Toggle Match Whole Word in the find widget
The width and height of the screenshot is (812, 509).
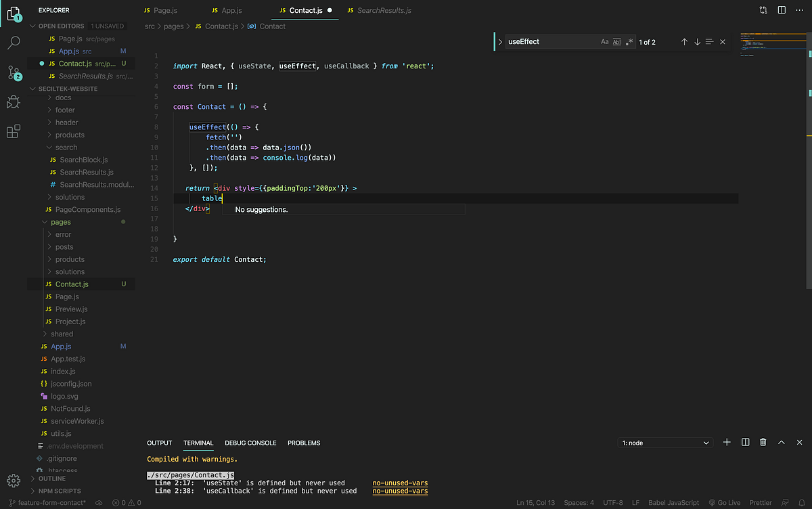coord(617,41)
